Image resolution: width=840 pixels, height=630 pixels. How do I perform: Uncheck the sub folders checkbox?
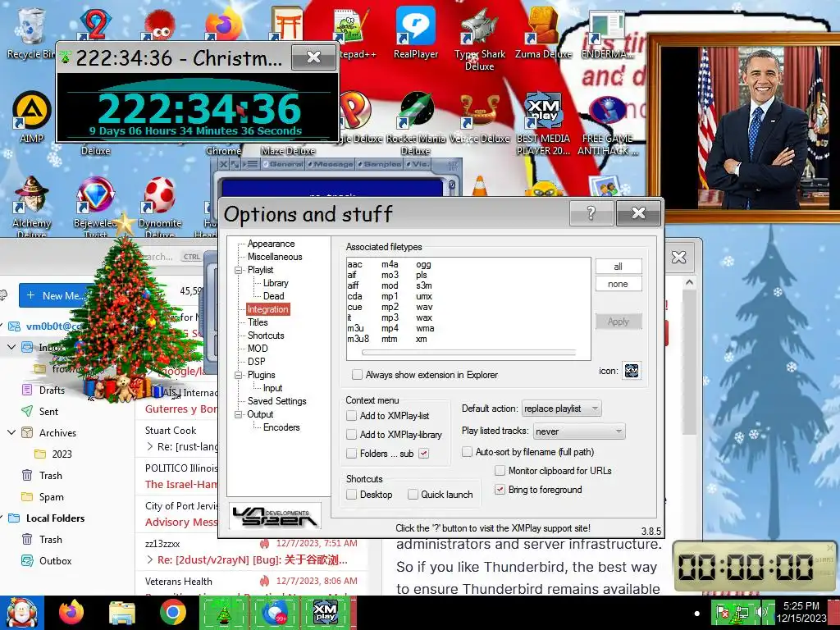pos(424,453)
